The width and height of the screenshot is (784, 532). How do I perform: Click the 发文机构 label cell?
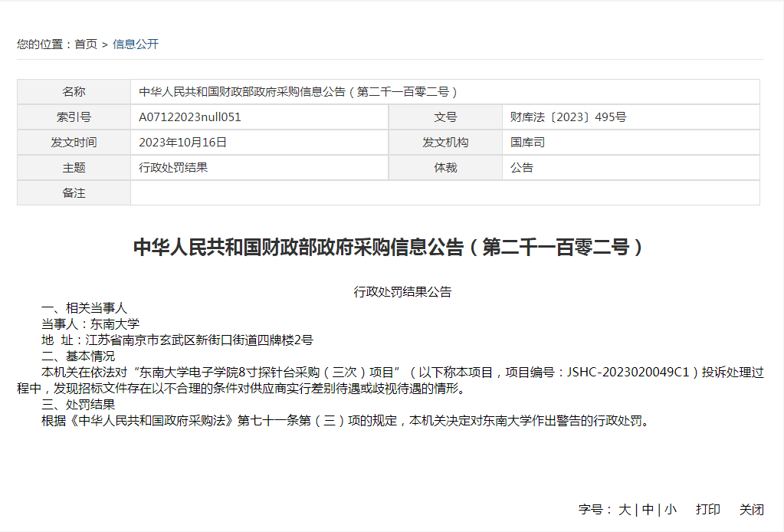pyautogui.click(x=445, y=143)
